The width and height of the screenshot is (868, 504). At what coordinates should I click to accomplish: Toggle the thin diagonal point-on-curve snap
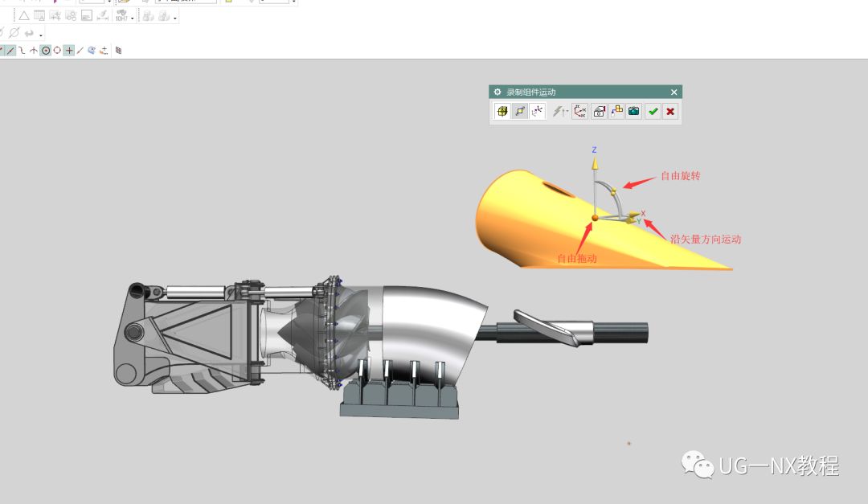coord(80,51)
